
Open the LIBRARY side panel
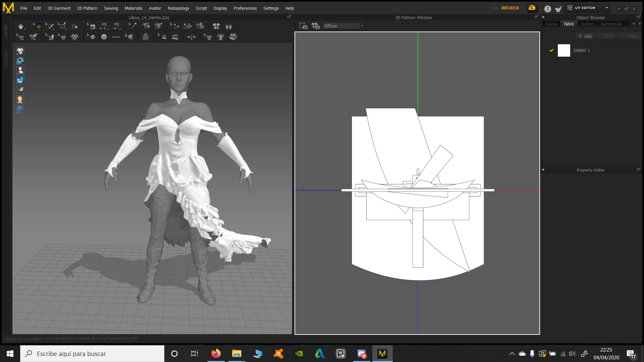pyautogui.click(x=6, y=31)
